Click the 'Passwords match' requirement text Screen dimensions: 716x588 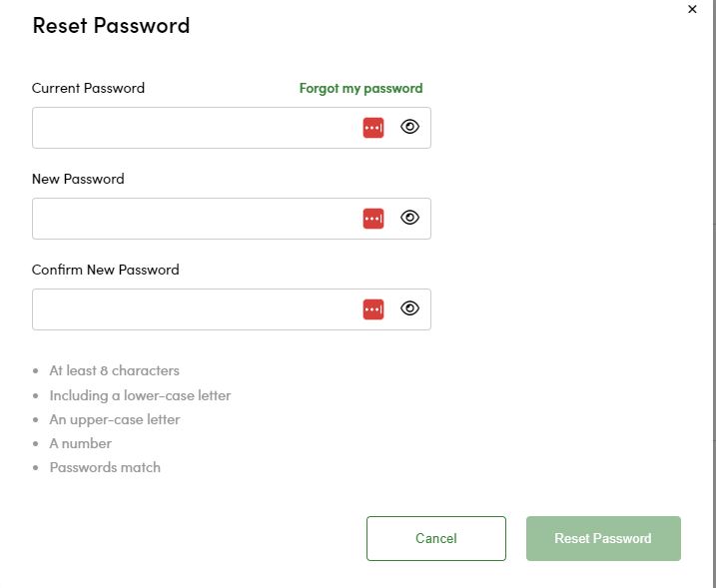tap(105, 467)
